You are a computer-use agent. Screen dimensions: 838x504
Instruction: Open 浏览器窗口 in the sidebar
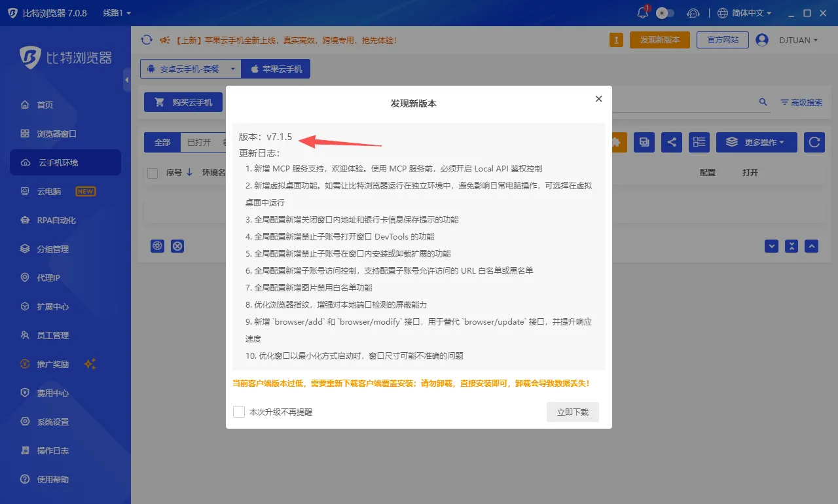coord(65,134)
